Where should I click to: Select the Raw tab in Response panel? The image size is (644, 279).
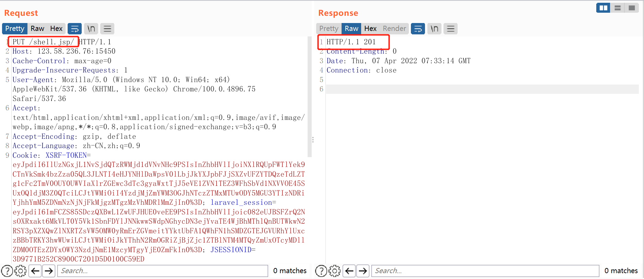click(352, 29)
